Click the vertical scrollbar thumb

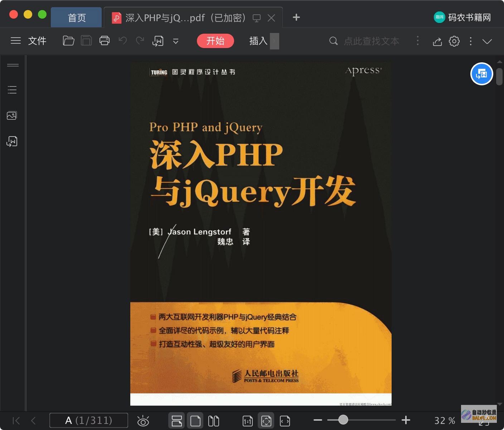coord(499,76)
